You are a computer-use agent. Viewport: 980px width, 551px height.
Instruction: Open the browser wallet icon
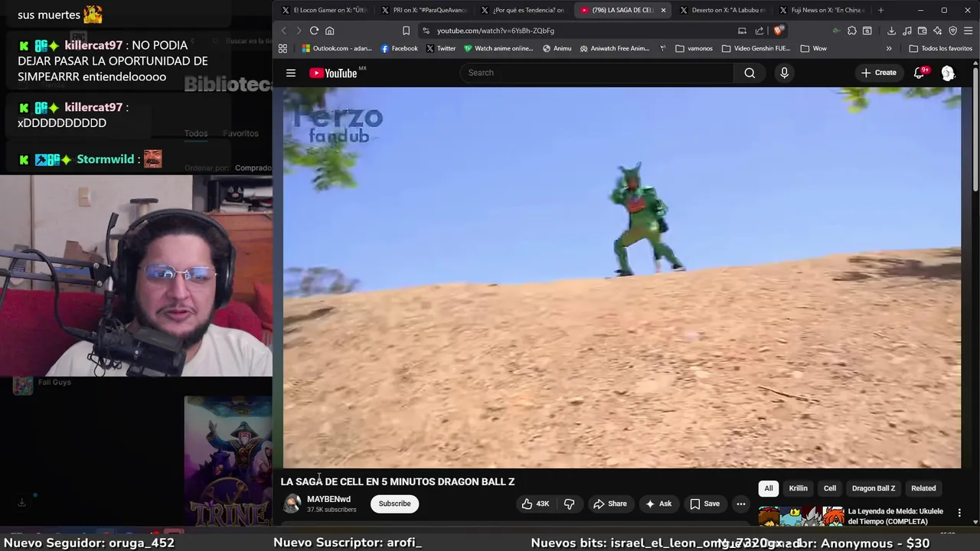(922, 31)
